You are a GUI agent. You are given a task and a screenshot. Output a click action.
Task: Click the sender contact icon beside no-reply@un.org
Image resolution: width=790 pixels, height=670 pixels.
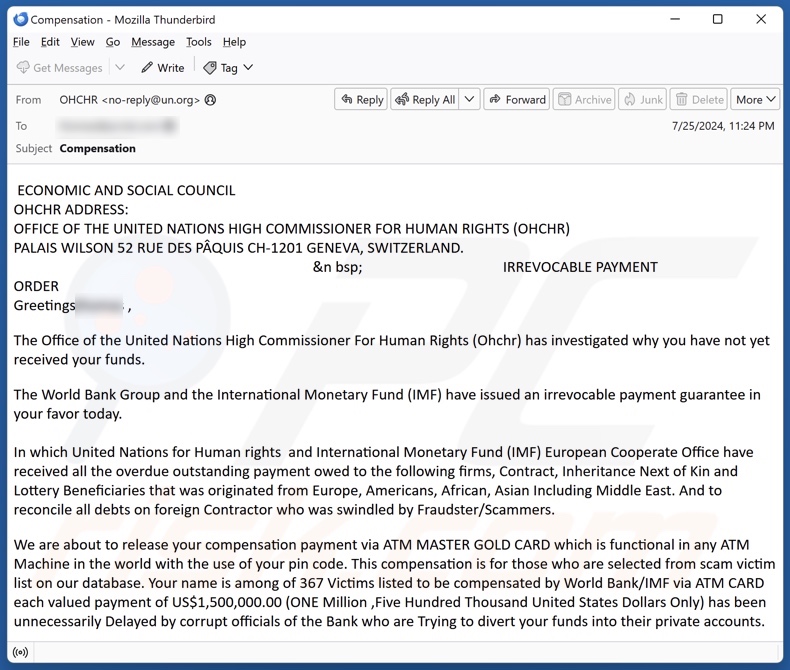tap(210, 100)
